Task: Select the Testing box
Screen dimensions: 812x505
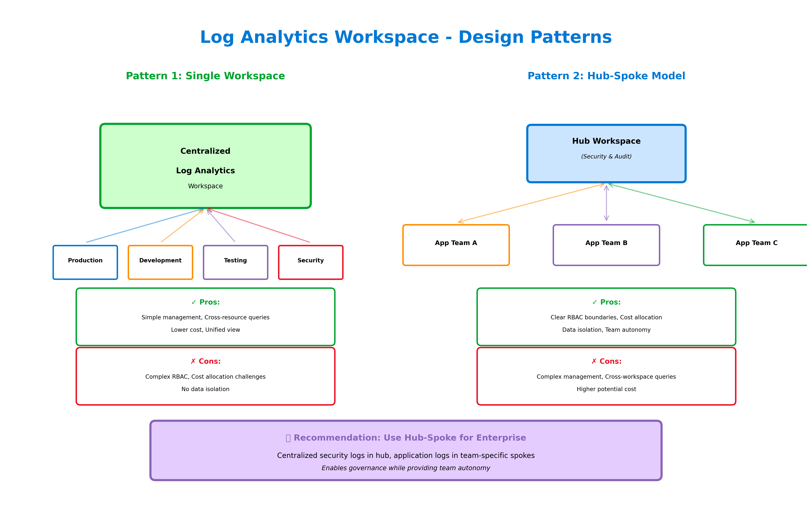Action: (x=235, y=262)
